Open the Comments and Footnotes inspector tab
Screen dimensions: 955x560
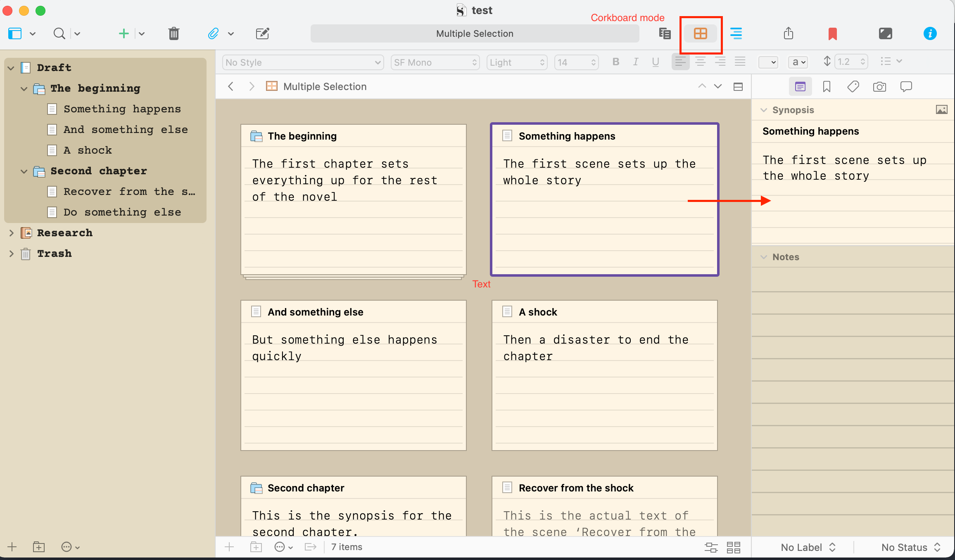click(906, 87)
